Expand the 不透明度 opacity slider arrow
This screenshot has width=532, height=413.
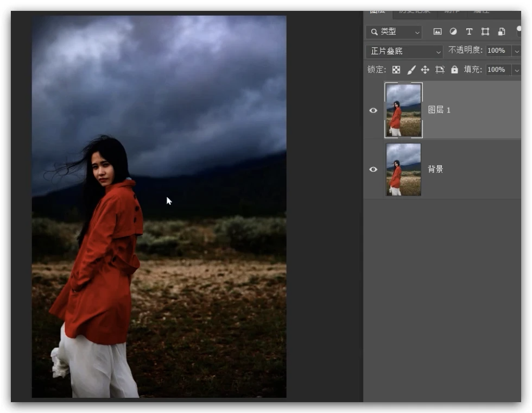(x=516, y=51)
